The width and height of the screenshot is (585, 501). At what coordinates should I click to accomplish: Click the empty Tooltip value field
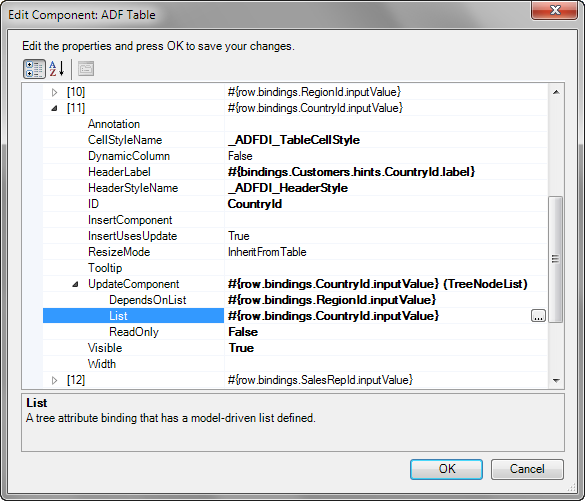[386, 268]
